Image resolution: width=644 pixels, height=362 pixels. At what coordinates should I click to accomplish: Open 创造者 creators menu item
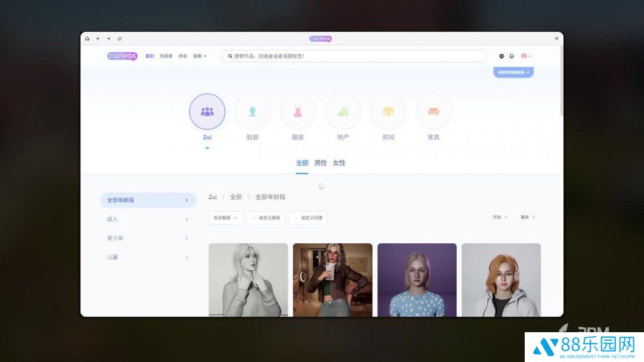[166, 56]
